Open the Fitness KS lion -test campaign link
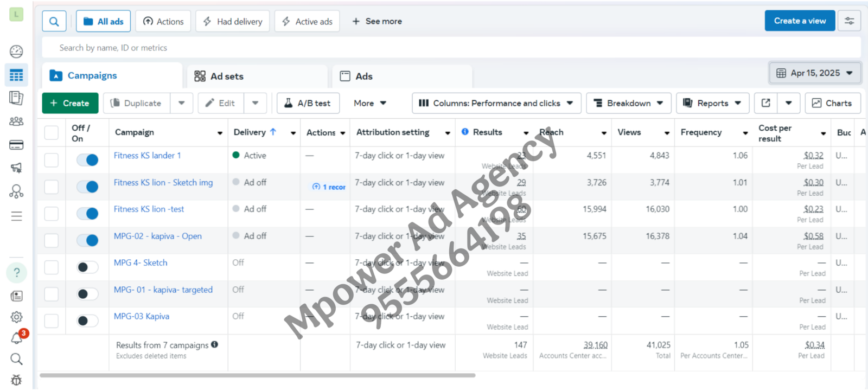The image size is (868, 391). [x=149, y=209]
